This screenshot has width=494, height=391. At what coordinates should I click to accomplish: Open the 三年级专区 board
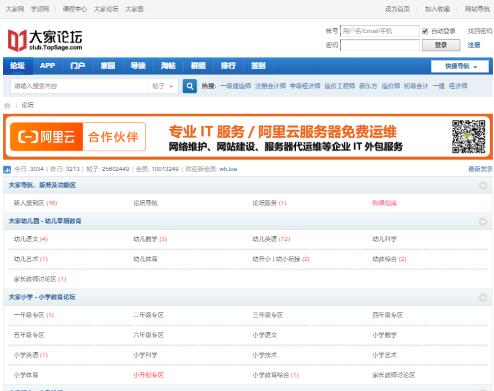coord(268,315)
